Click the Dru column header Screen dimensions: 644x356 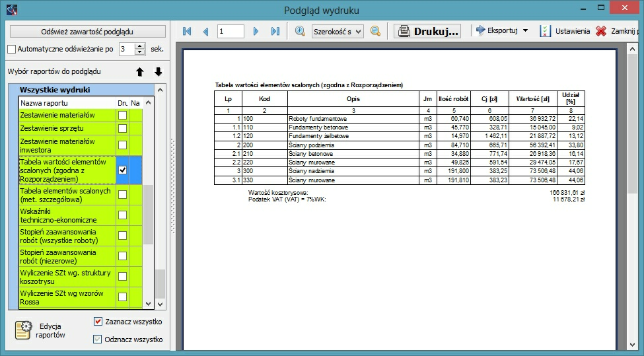tap(122, 103)
